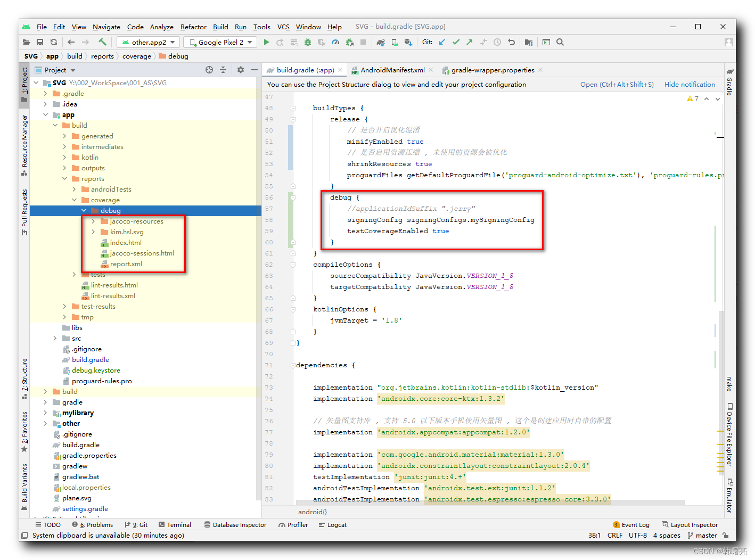This screenshot has height=560, width=755.
Task: Click the user account avatar icon
Action: pyautogui.click(x=729, y=42)
